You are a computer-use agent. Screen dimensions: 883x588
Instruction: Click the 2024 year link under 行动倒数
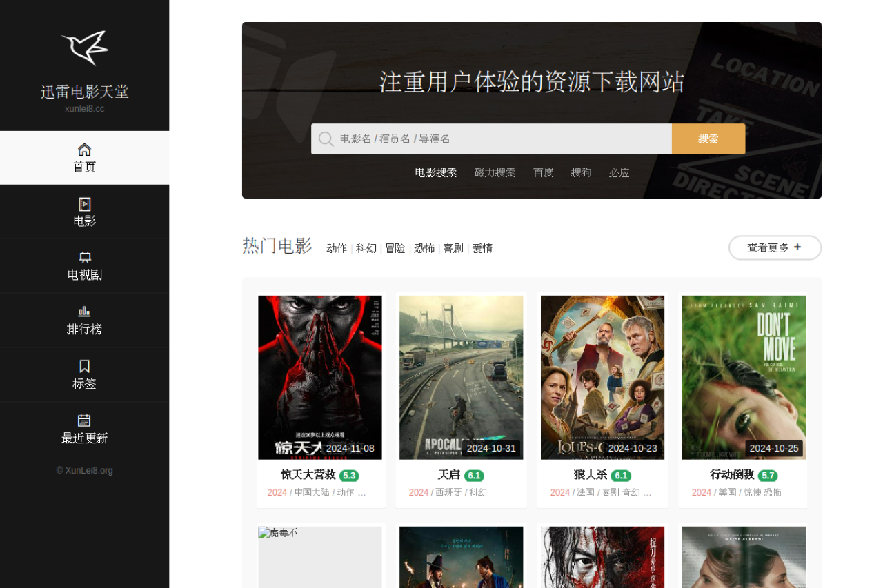click(x=702, y=493)
